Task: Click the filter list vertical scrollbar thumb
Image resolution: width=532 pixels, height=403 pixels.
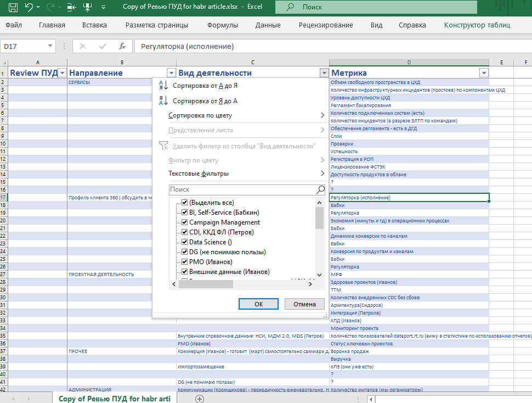Action: coord(319,218)
